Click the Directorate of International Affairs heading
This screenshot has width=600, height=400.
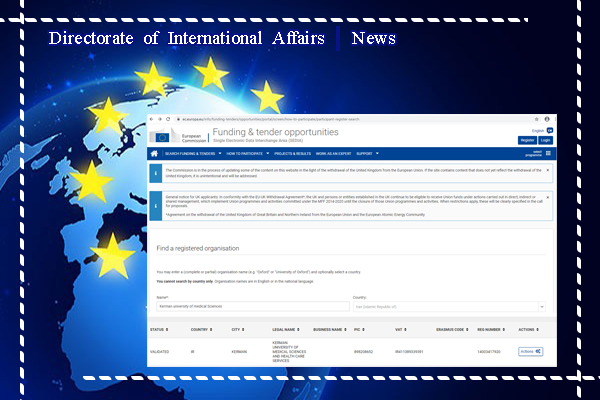pos(187,38)
